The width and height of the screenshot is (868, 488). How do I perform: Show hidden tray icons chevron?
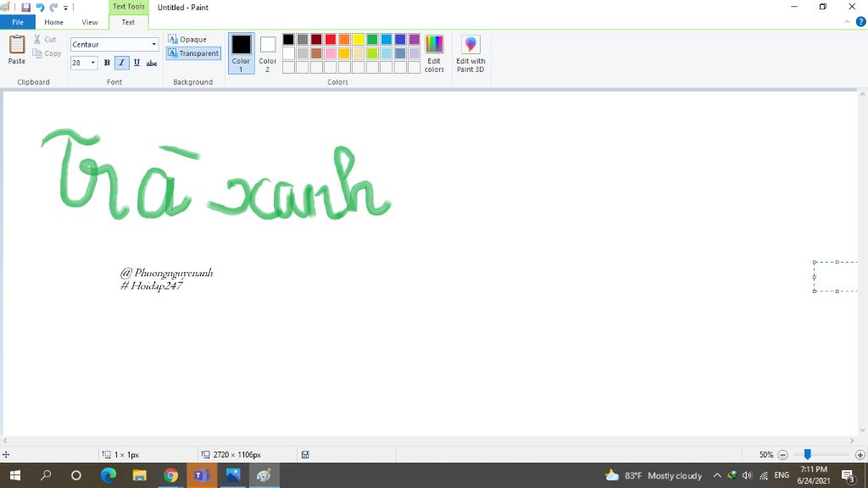tap(717, 475)
